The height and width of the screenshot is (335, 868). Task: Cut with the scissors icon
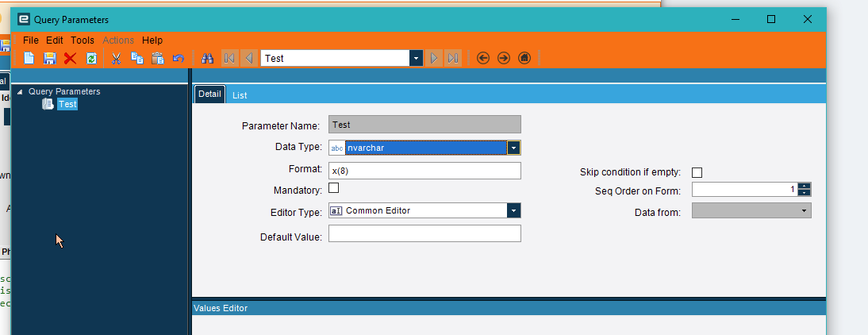click(x=116, y=58)
